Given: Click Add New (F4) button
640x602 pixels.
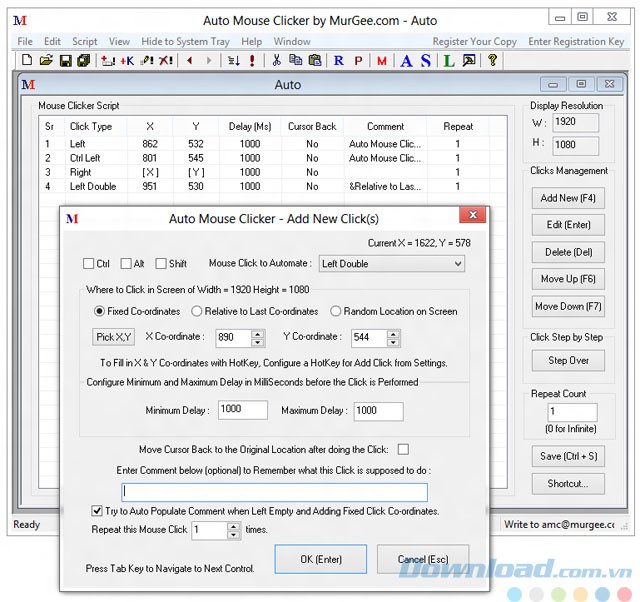Looking at the screenshot, I should (568, 198).
